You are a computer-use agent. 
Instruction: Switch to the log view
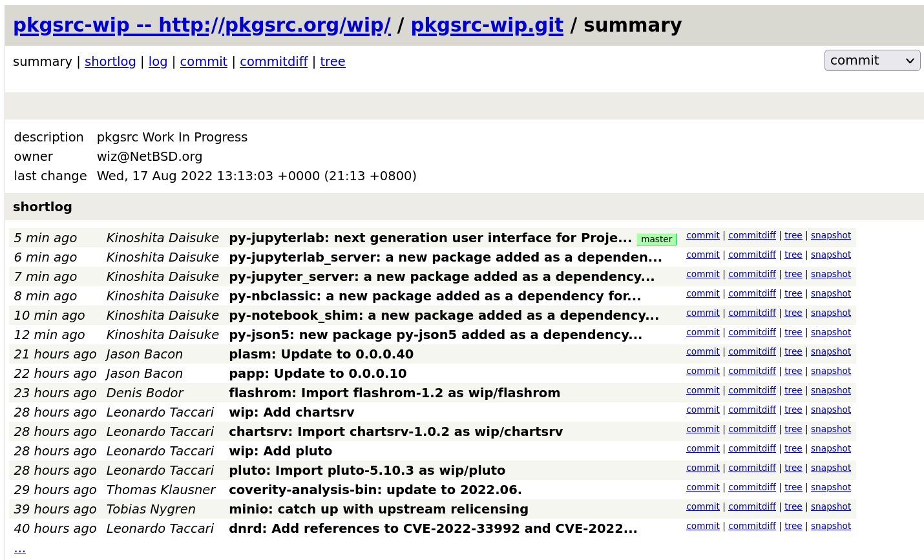pos(158,61)
